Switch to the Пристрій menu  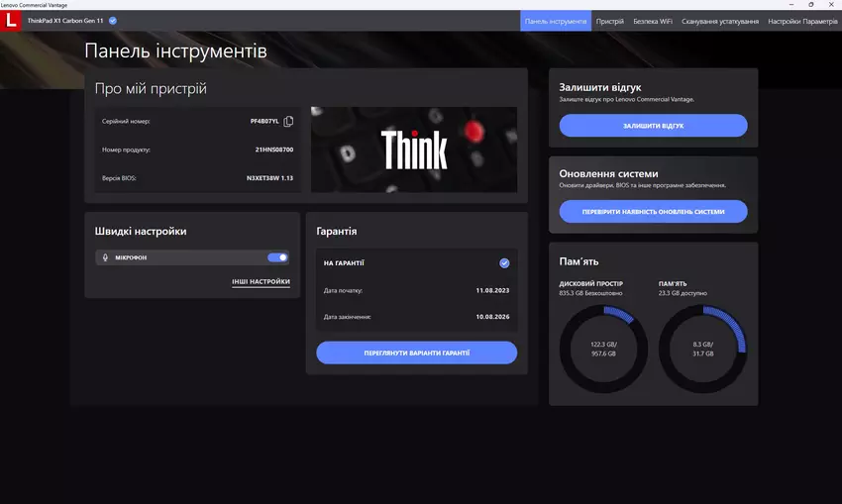[x=610, y=21]
